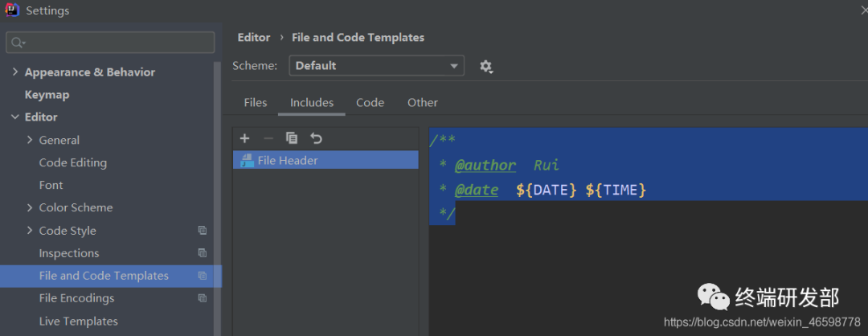Click the remove template minus icon

pyautogui.click(x=268, y=138)
